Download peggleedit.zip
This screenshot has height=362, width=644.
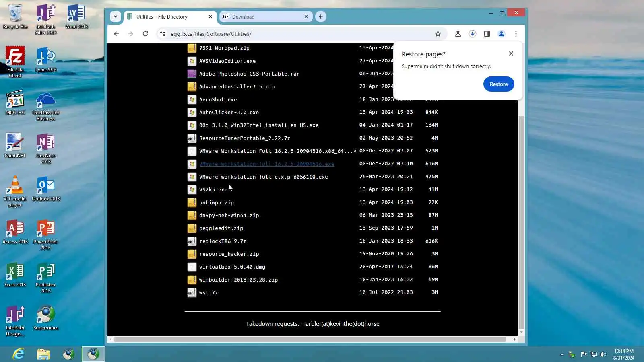[x=221, y=228]
